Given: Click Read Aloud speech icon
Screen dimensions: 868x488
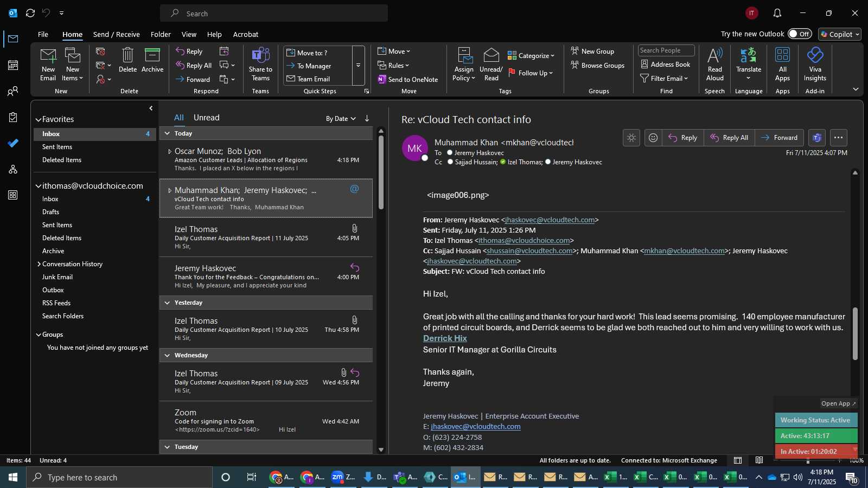Looking at the screenshot, I should (715, 64).
